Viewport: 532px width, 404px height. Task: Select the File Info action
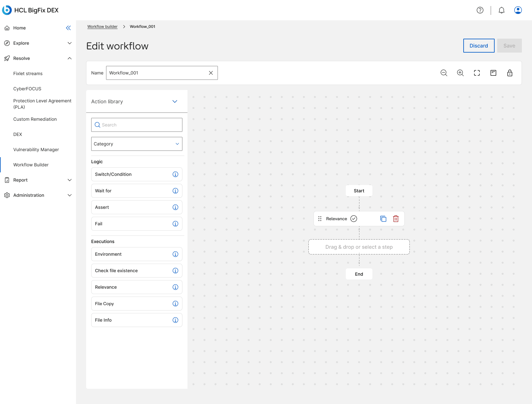coord(137,320)
